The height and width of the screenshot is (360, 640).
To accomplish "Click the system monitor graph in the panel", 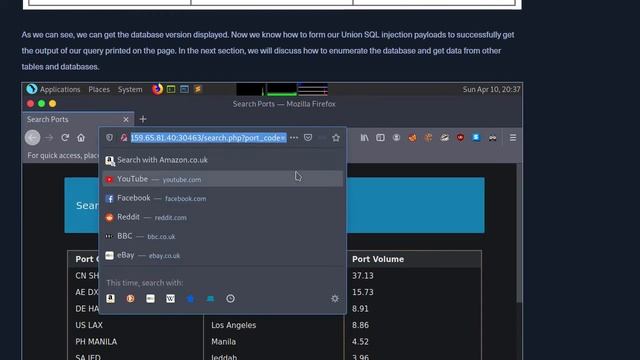I will click(x=282, y=89).
